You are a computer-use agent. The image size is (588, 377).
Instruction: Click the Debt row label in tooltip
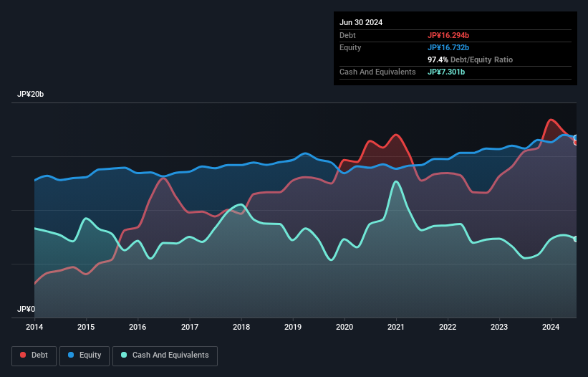click(347, 35)
